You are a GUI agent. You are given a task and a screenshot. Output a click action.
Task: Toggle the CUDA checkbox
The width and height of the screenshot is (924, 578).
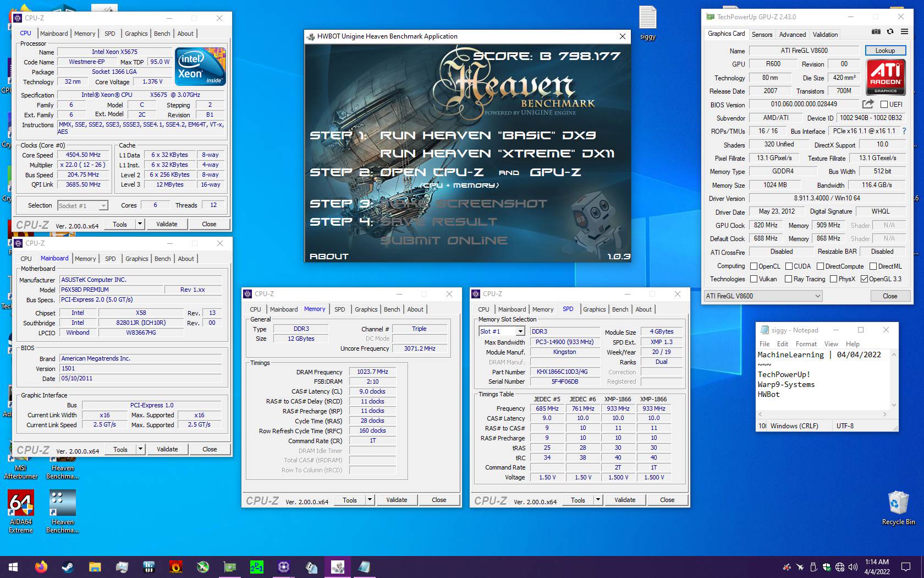click(789, 266)
